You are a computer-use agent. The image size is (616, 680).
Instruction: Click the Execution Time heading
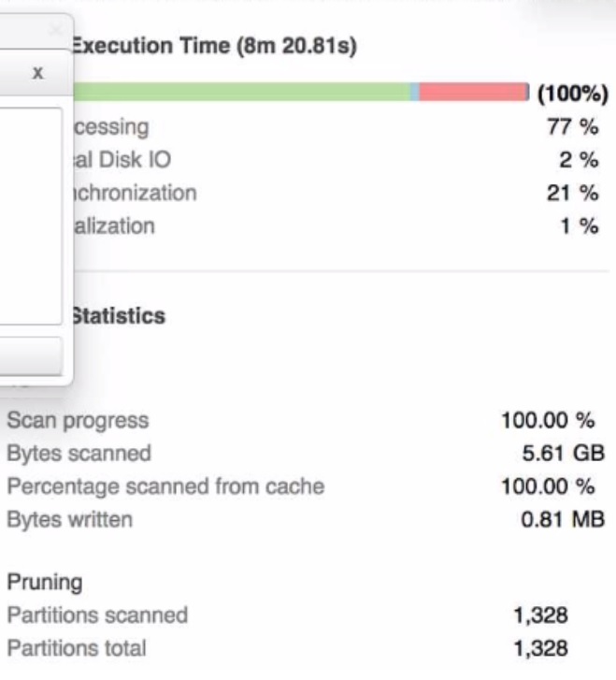[x=215, y=46]
